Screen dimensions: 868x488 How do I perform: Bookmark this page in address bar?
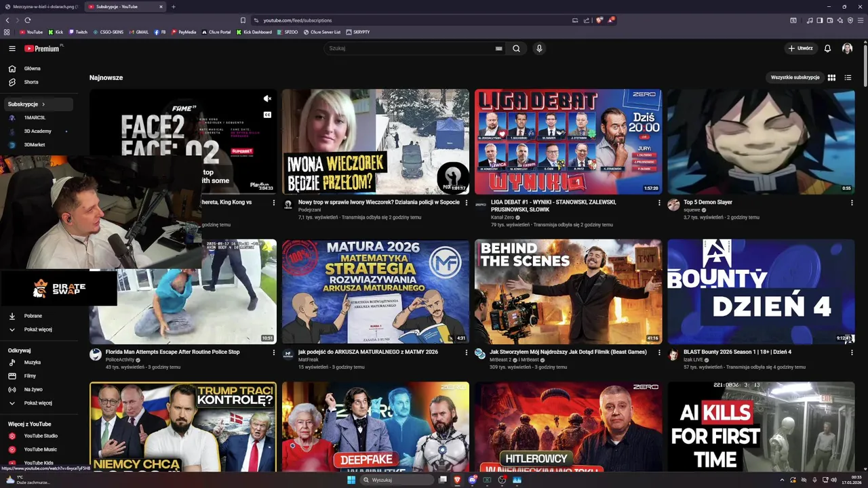[x=243, y=20]
